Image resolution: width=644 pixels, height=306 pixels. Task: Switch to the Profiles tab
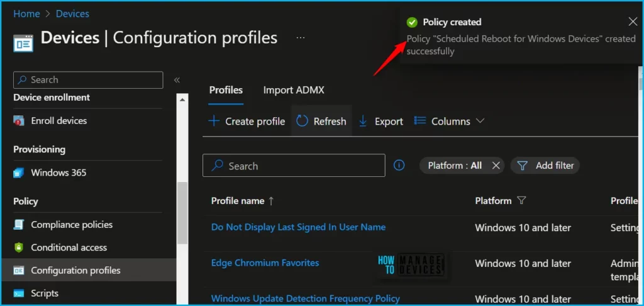click(x=226, y=90)
